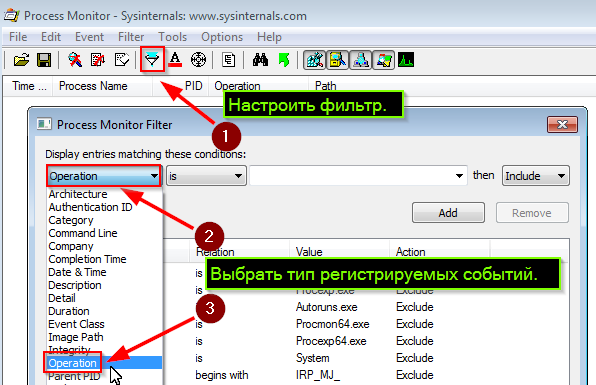
Task: Select the System filter row
Action: tap(366, 358)
